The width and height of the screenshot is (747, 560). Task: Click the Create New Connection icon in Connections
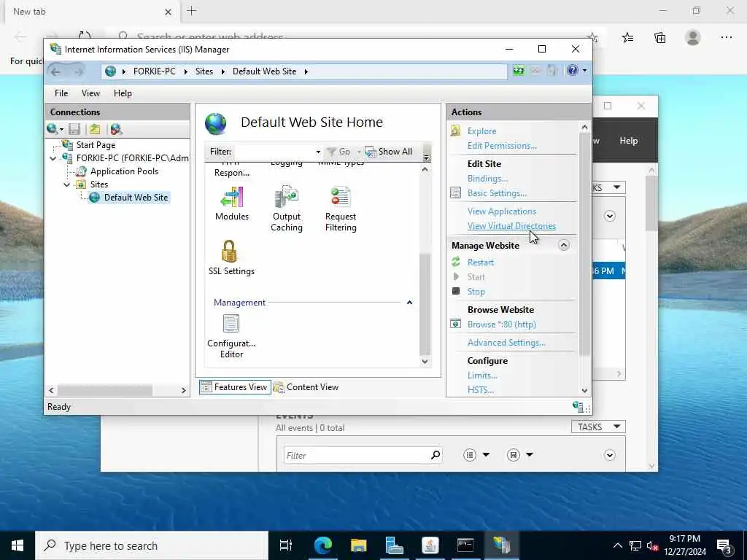pyautogui.click(x=53, y=129)
